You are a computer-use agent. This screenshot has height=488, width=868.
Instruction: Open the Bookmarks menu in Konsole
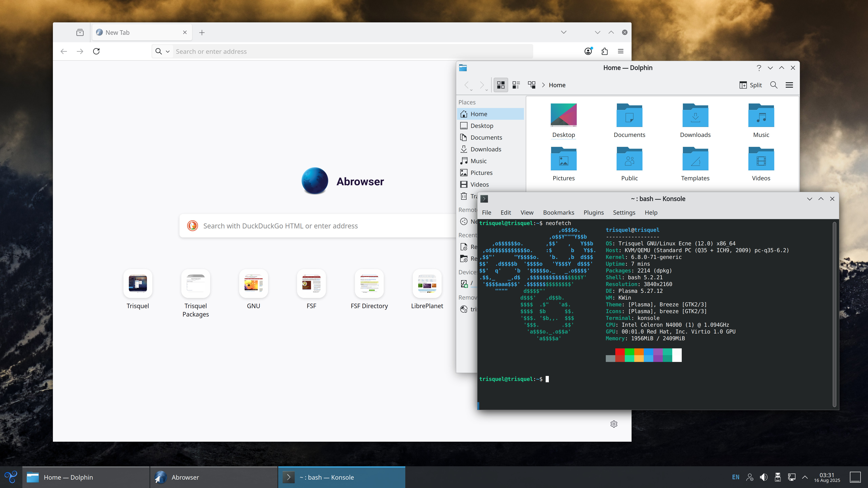559,213
